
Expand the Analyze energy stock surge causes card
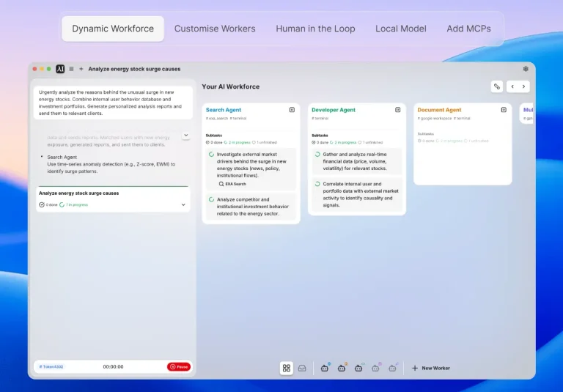coord(183,204)
